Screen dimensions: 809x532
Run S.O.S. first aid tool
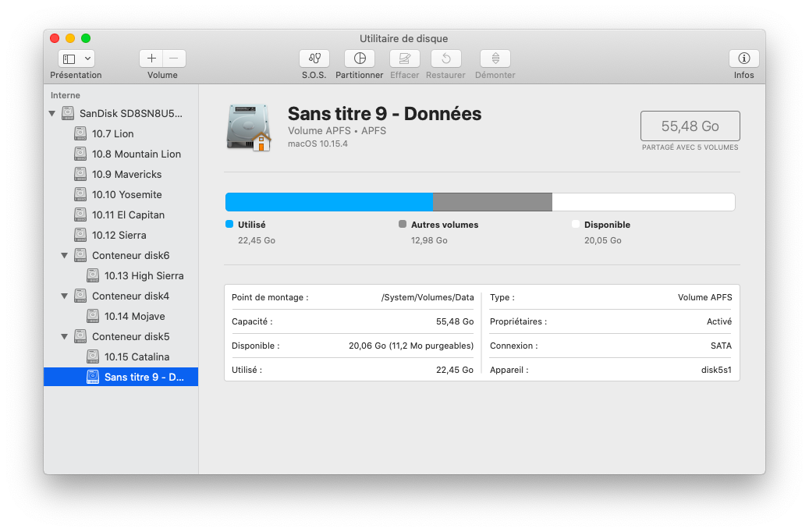pos(314,59)
